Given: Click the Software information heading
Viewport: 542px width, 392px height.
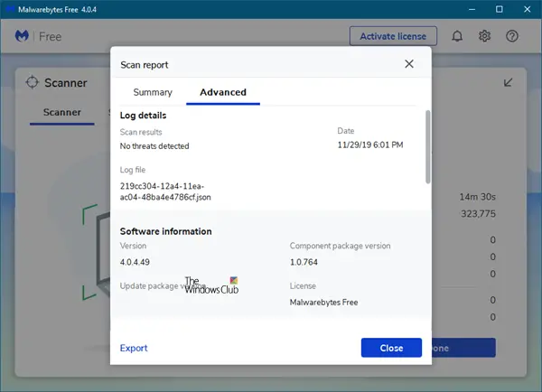Looking at the screenshot, I should coord(165,231).
